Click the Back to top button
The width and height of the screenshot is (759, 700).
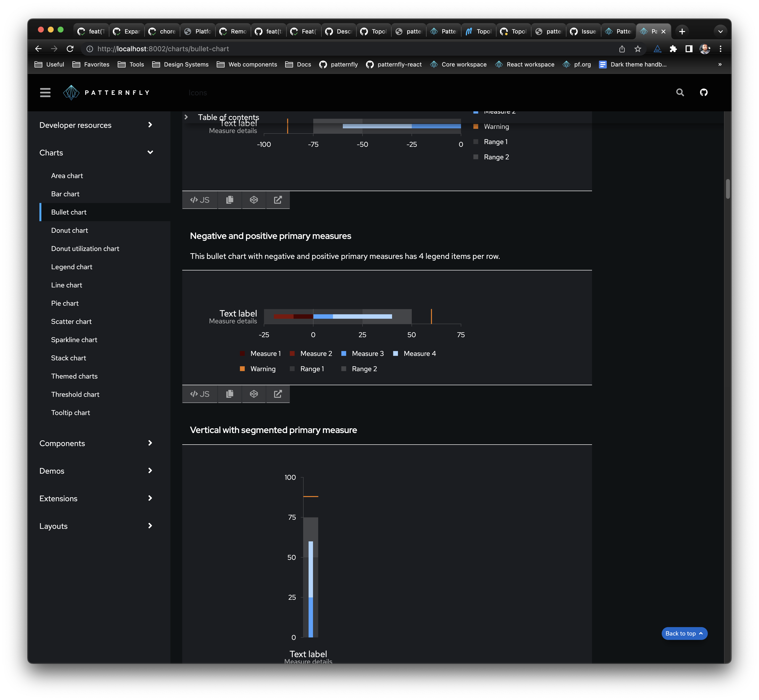point(684,633)
